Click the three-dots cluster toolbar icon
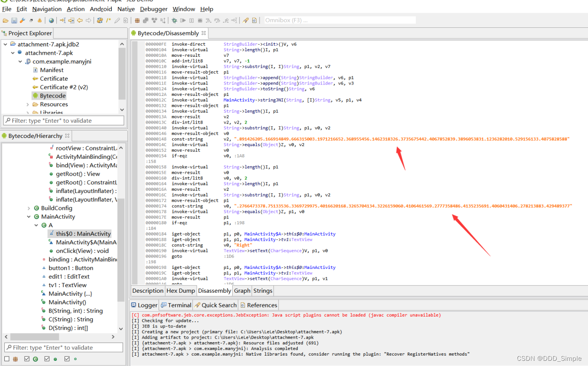This screenshot has height=366, width=588. pyautogui.click(x=154, y=20)
